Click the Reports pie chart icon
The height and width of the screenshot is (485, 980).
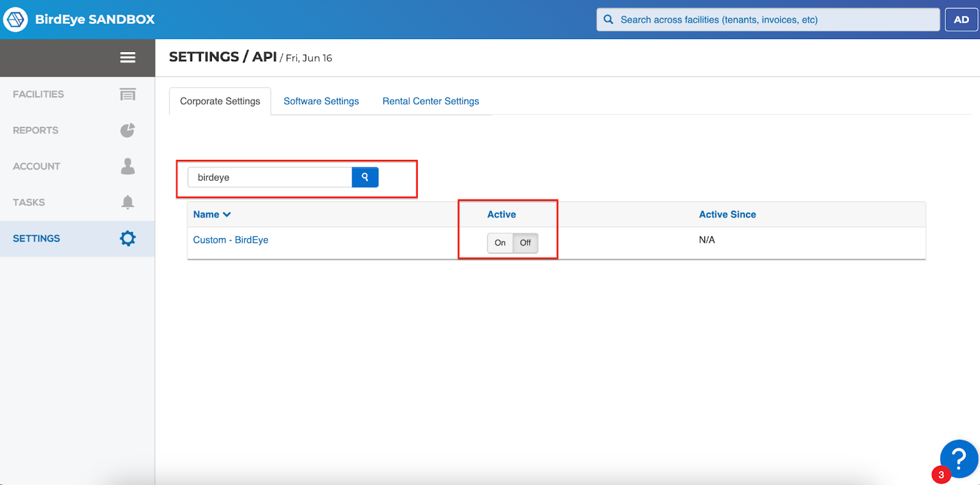(127, 130)
